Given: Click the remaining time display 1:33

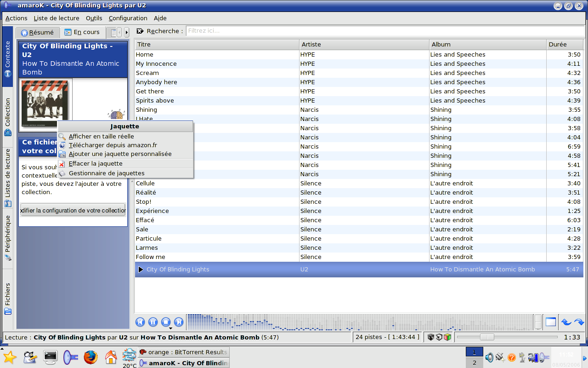Looking at the screenshot, I should click(x=572, y=337).
